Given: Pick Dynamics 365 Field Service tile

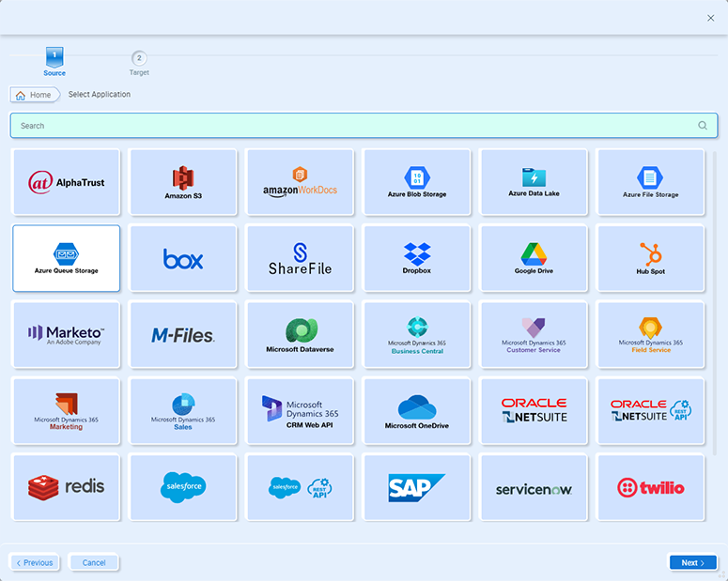Looking at the screenshot, I should click(x=651, y=334).
